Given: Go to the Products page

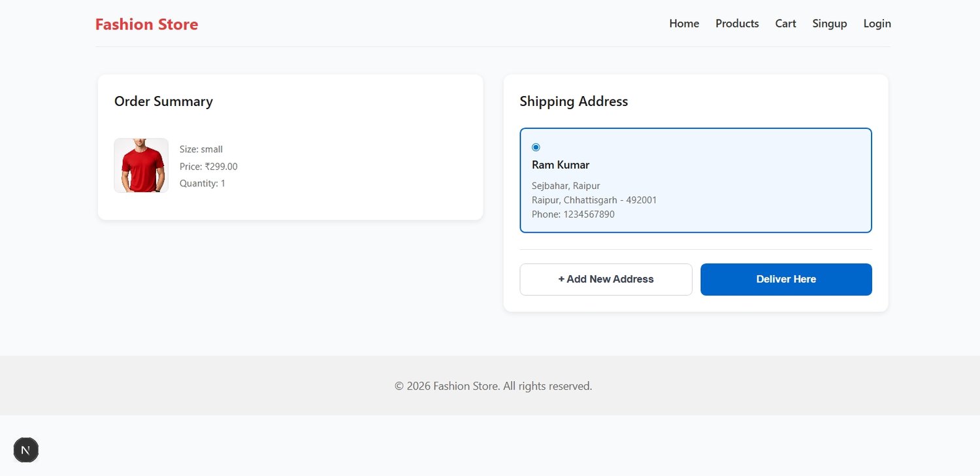Looking at the screenshot, I should 737,24.
